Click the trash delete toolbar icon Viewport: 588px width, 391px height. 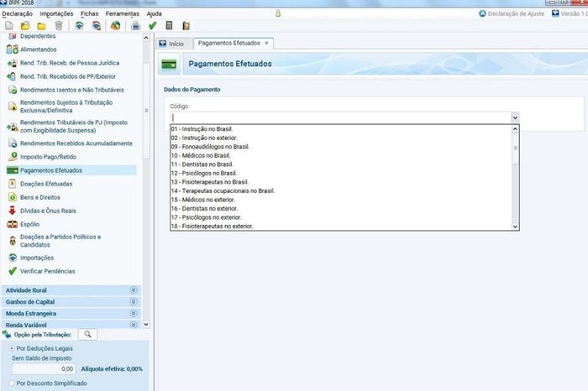click(x=59, y=25)
